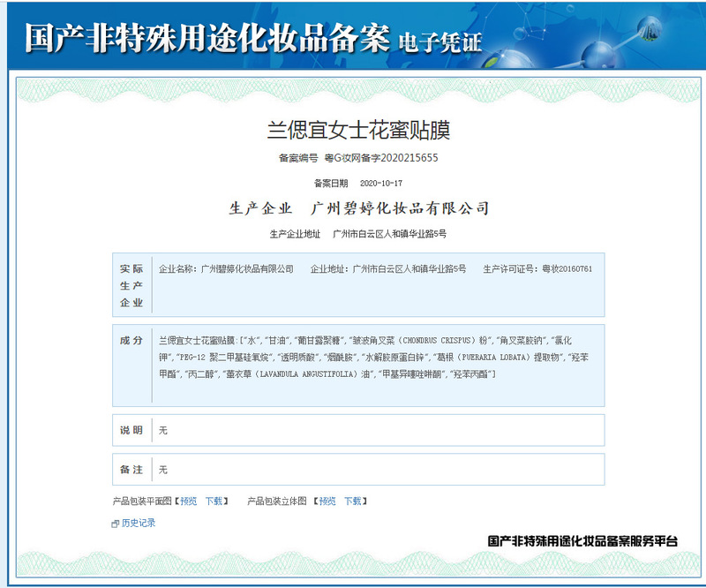Click the 备注 remarks row
Image resolution: width=706 pixels, height=588 pixels.
pyautogui.click(x=358, y=470)
